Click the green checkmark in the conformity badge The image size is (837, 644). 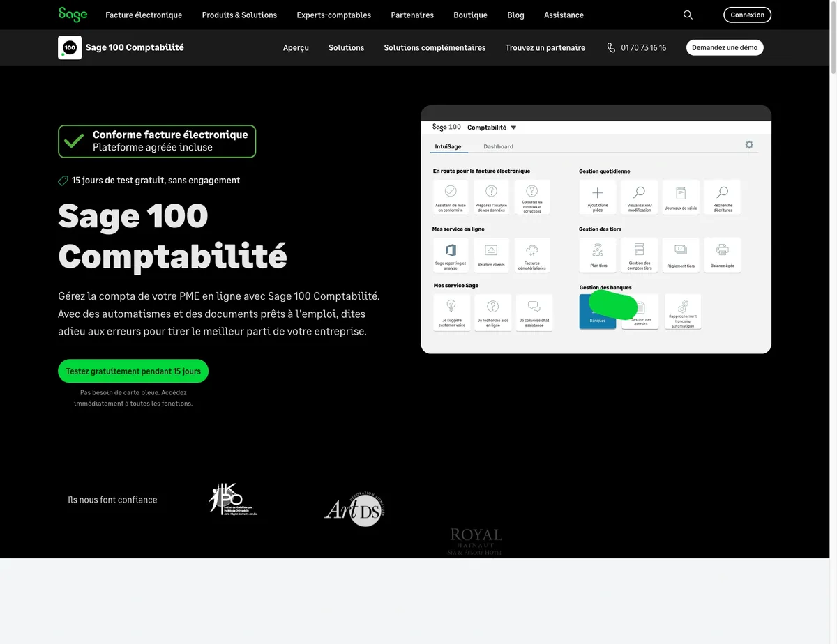pyautogui.click(x=74, y=141)
